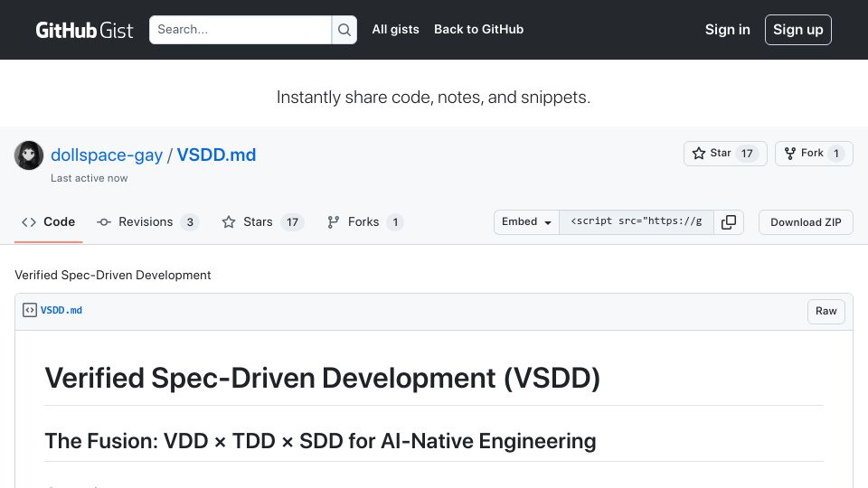Select the embed script URL field
The width and height of the screenshot is (868, 488).
coord(637,222)
